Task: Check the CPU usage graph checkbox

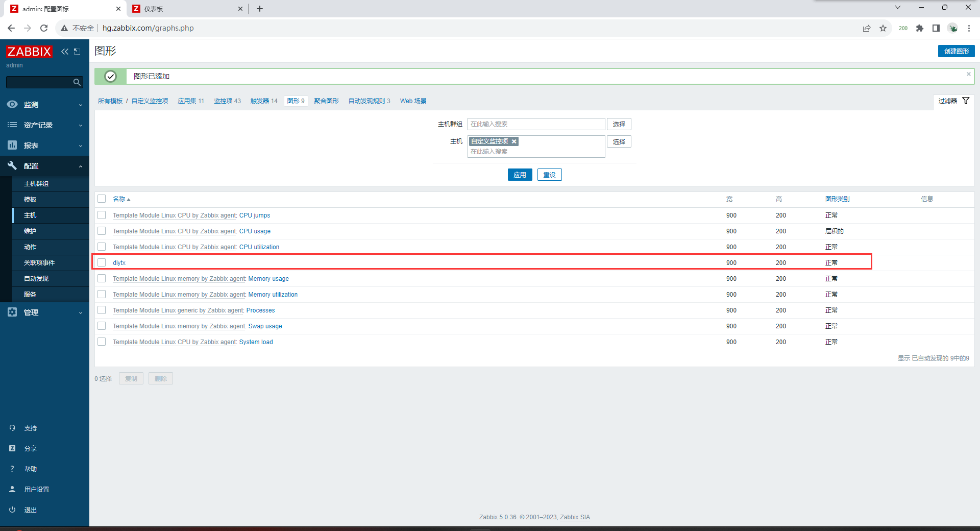Action: pyautogui.click(x=102, y=231)
